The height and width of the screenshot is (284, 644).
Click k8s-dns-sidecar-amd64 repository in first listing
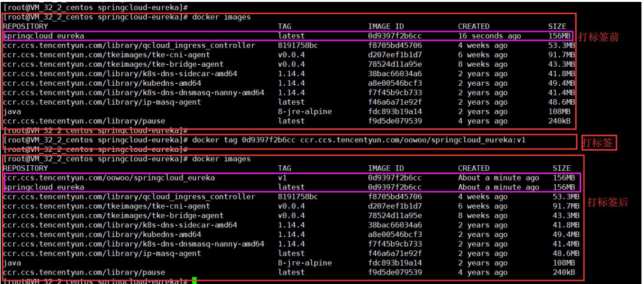[x=120, y=74]
